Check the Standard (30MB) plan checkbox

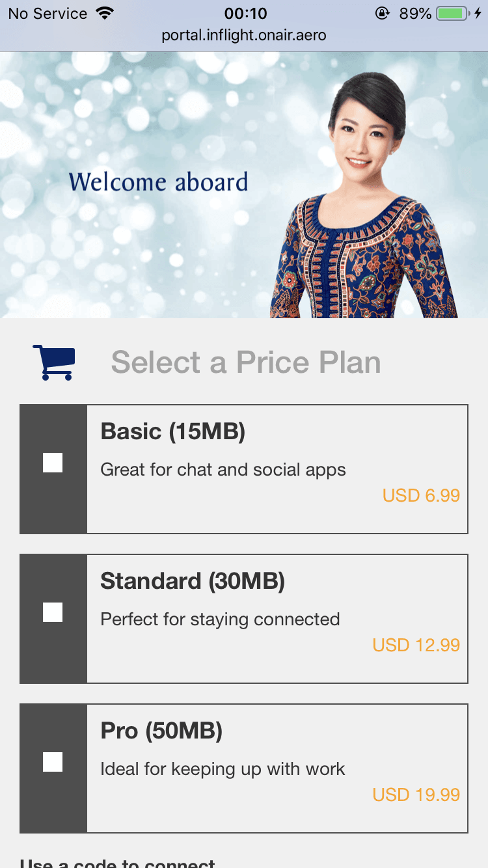(53, 612)
